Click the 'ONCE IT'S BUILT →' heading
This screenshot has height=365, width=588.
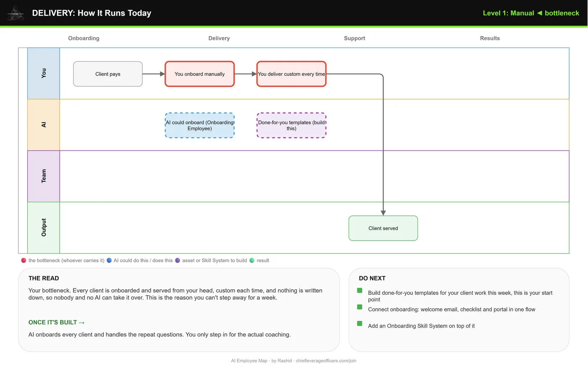pyautogui.click(x=57, y=323)
